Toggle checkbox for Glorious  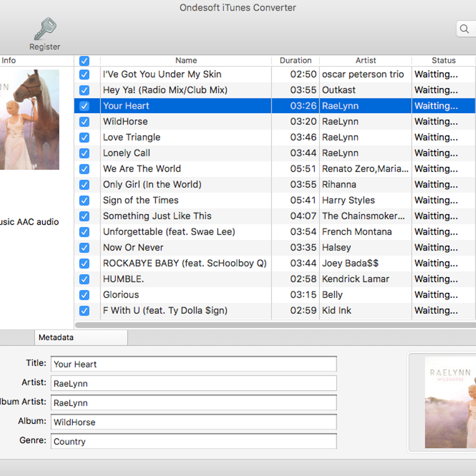pos(84,295)
